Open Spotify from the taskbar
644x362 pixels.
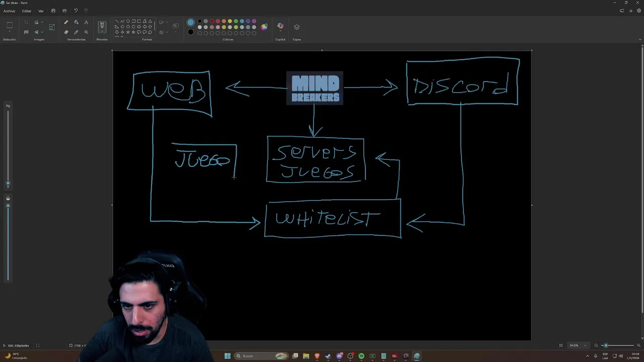pyautogui.click(x=361, y=356)
